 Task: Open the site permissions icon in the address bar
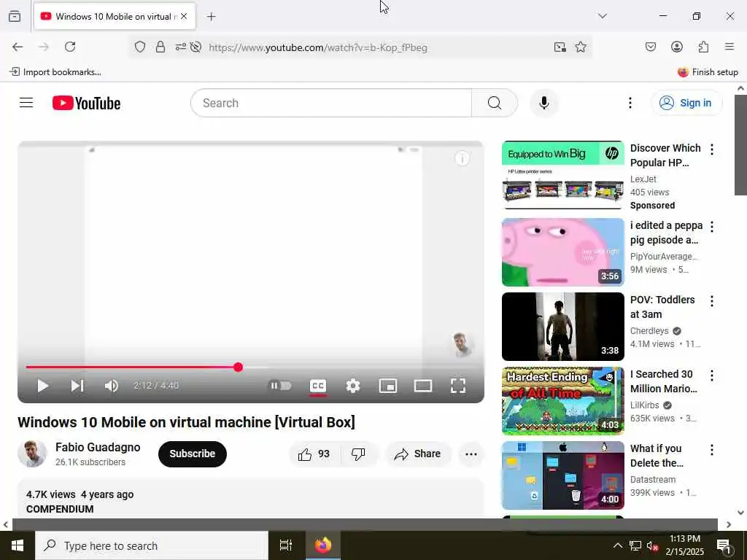pyautogui.click(x=181, y=47)
